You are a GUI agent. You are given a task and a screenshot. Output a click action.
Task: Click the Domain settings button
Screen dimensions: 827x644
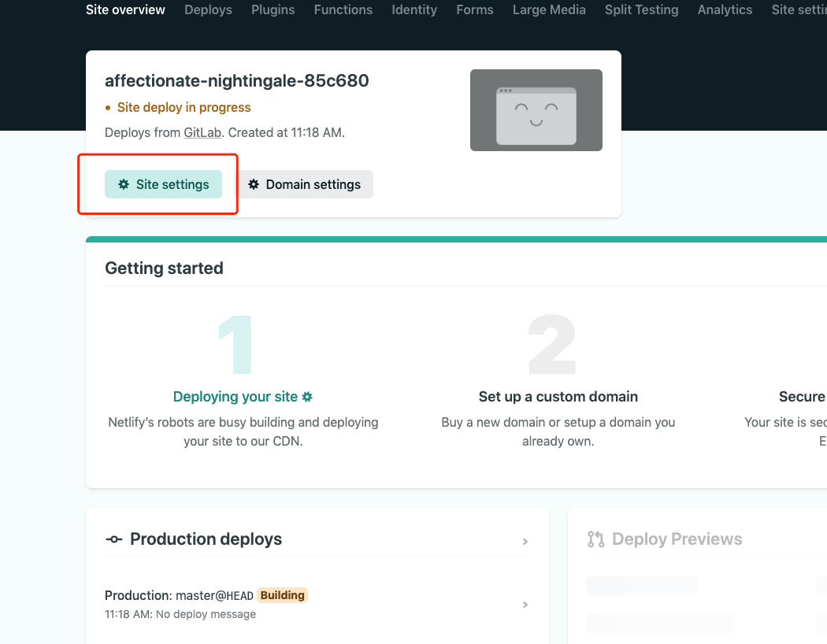pos(304,184)
